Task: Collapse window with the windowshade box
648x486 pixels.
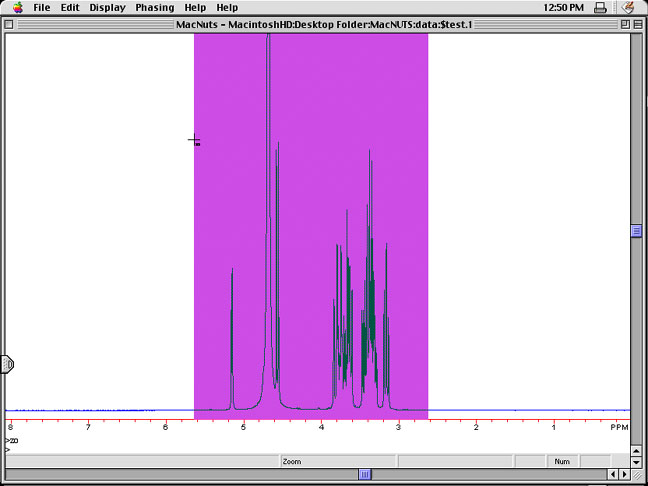Action: (x=638, y=23)
